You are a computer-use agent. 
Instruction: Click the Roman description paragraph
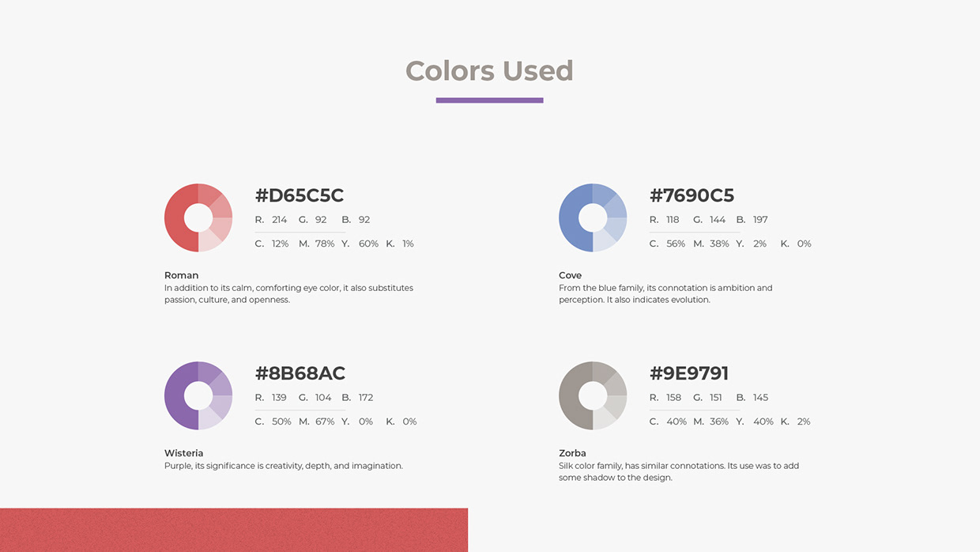coord(288,294)
